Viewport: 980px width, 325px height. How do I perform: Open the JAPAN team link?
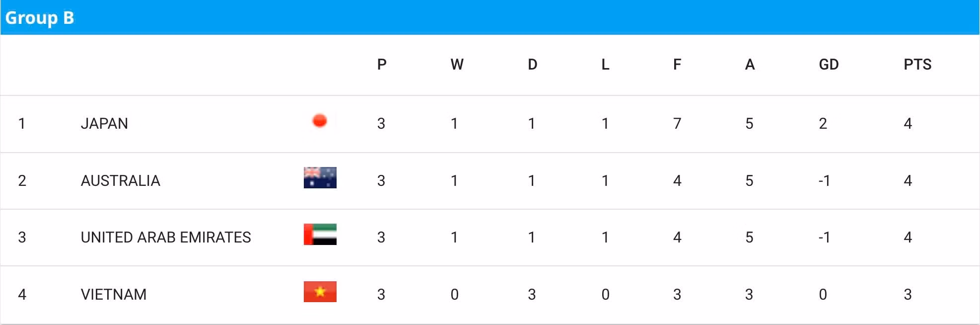click(104, 123)
